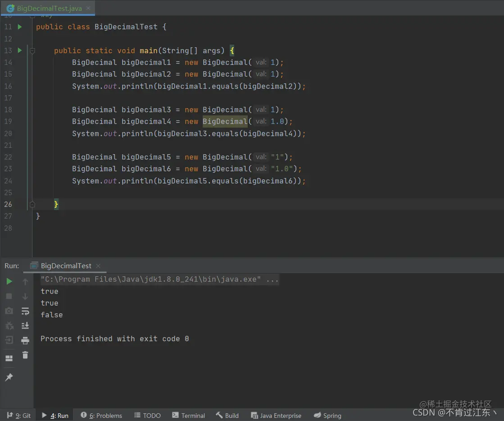Click the highlighted BigDecimal constructor on line 19
Viewport: 504px width, 421px height.
coord(225,122)
